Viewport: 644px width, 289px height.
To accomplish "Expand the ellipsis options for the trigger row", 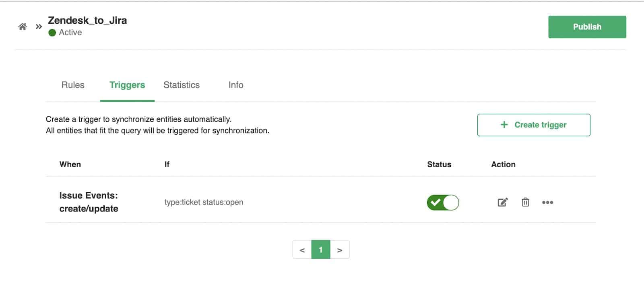I will pos(548,202).
